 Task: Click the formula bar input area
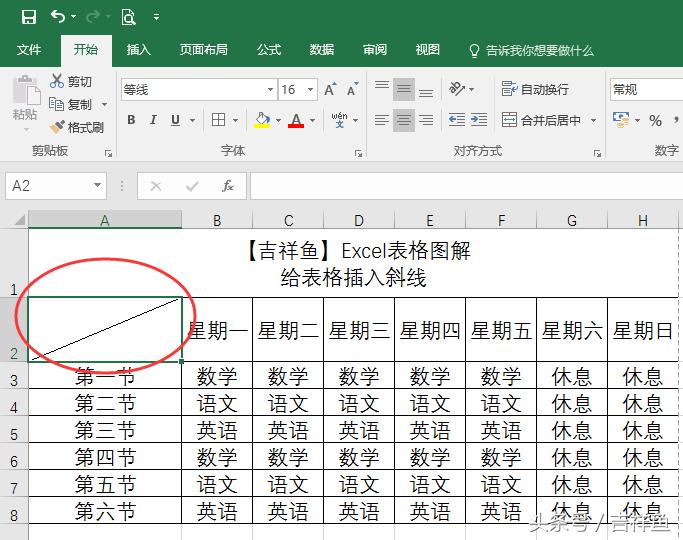pyautogui.click(x=466, y=186)
